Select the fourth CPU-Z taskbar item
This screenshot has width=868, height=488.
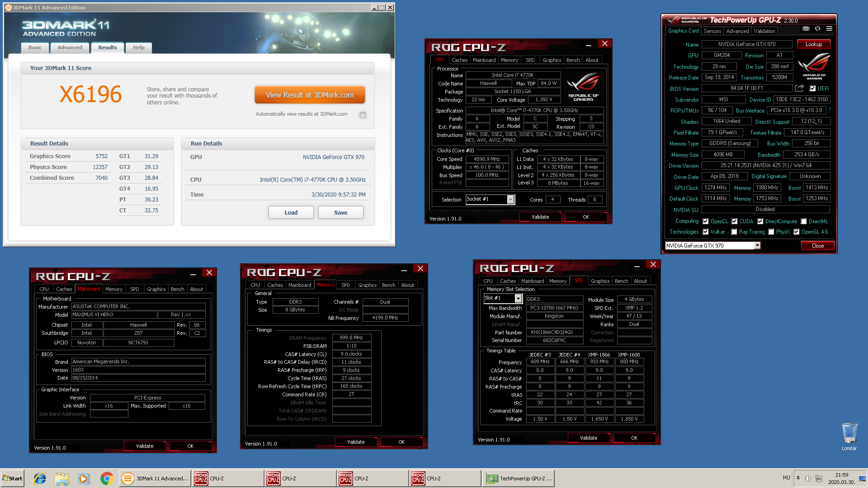[x=444, y=479]
